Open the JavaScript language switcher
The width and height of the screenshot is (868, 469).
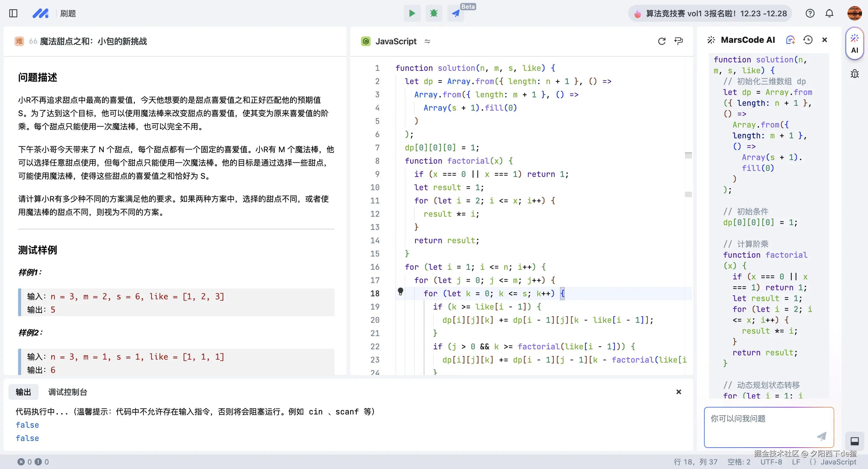(427, 41)
